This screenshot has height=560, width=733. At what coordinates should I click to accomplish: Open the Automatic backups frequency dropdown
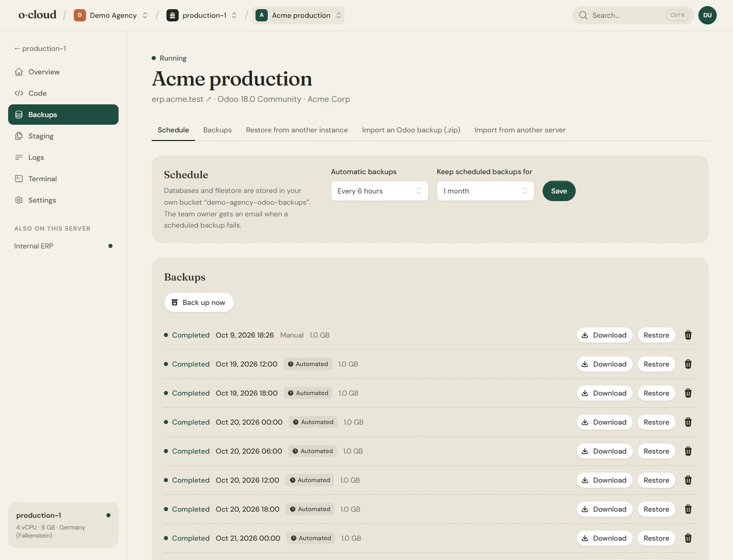point(380,191)
